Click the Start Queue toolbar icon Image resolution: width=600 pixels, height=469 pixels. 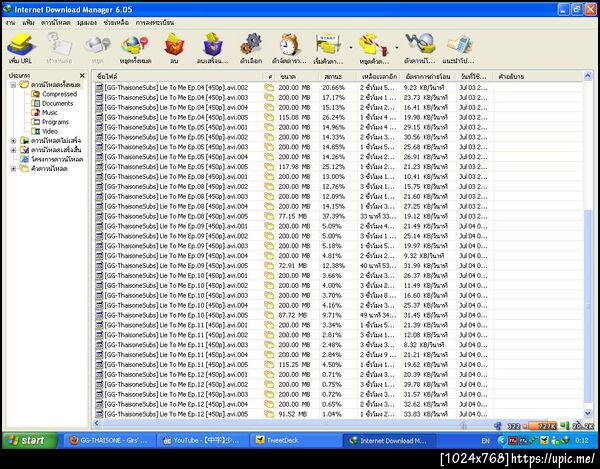(x=328, y=44)
